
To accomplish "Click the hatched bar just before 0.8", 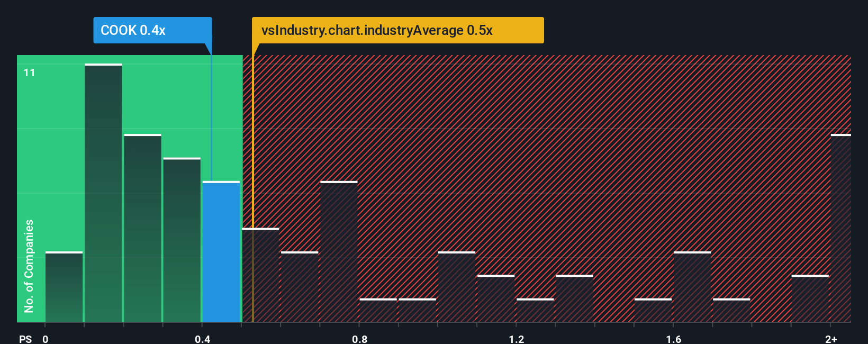I will tap(339, 251).
